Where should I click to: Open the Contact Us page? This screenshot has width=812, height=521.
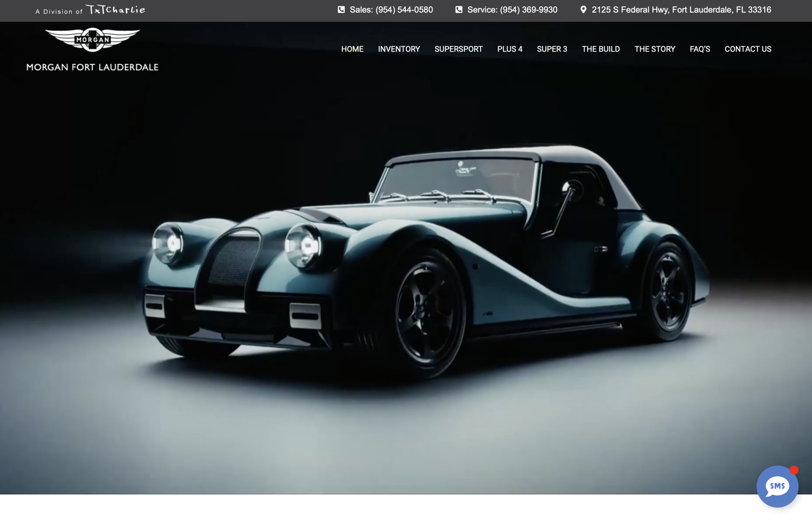[748, 49]
